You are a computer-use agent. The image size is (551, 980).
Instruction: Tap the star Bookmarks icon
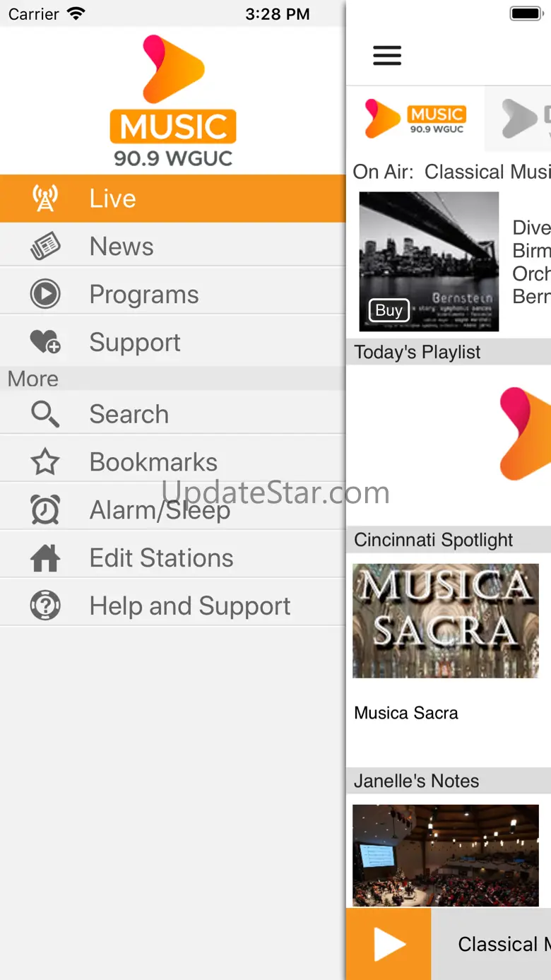(45, 462)
